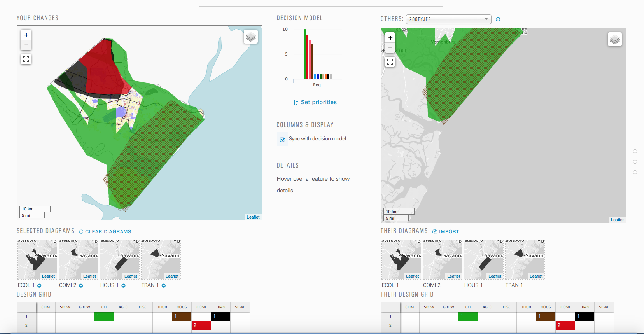Select COMI 2 thumbnail in Selected Diagrams
The height and width of the screenshot is (334, 644).
pyautogui.click(x=79, y=260)
